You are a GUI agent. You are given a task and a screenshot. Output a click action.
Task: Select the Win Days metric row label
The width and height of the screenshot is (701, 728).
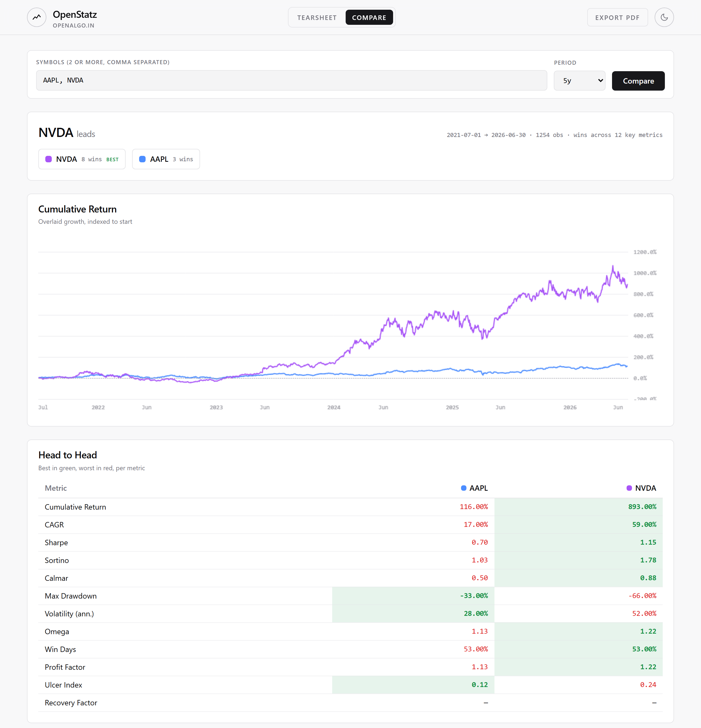tap(60, 650)
